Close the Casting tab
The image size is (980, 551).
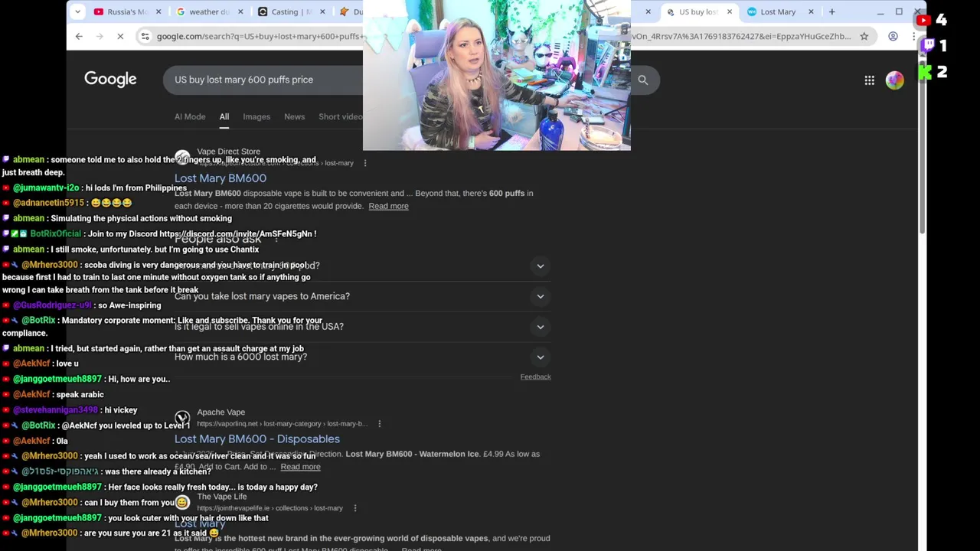(x=322, y=11)
